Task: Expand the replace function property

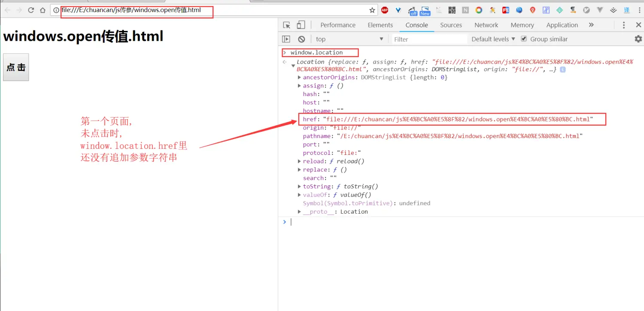Action: [300, 169]
